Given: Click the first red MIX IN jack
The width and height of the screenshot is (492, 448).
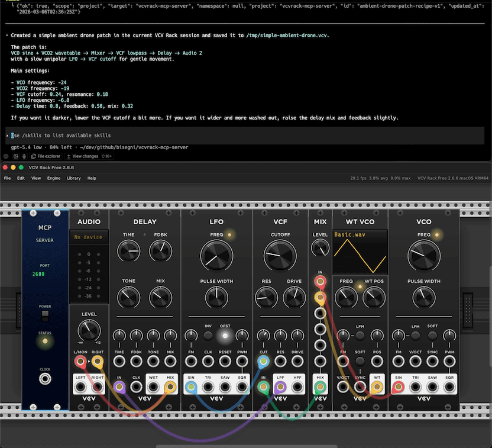Looking at the screenshot, I should point(320,281).
